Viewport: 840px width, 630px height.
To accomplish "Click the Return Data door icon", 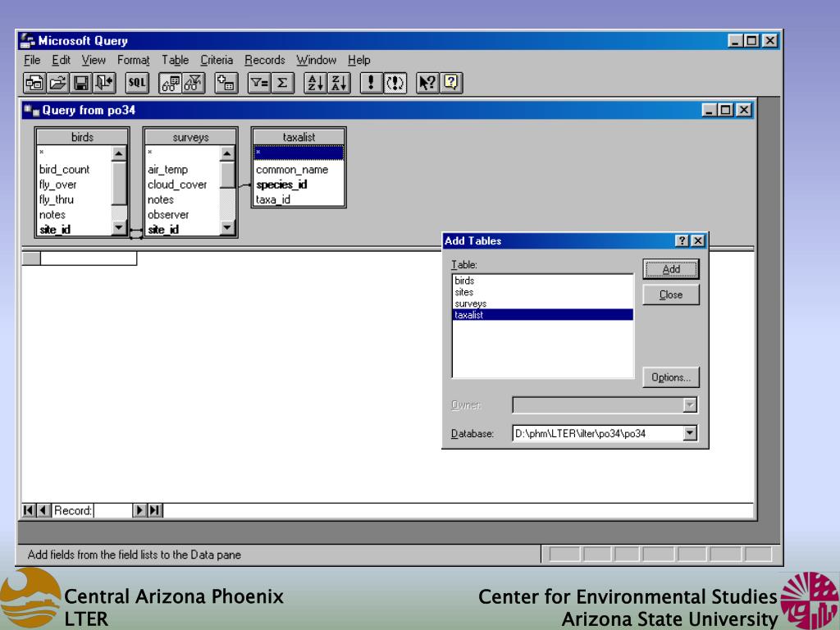I will 104,83.
